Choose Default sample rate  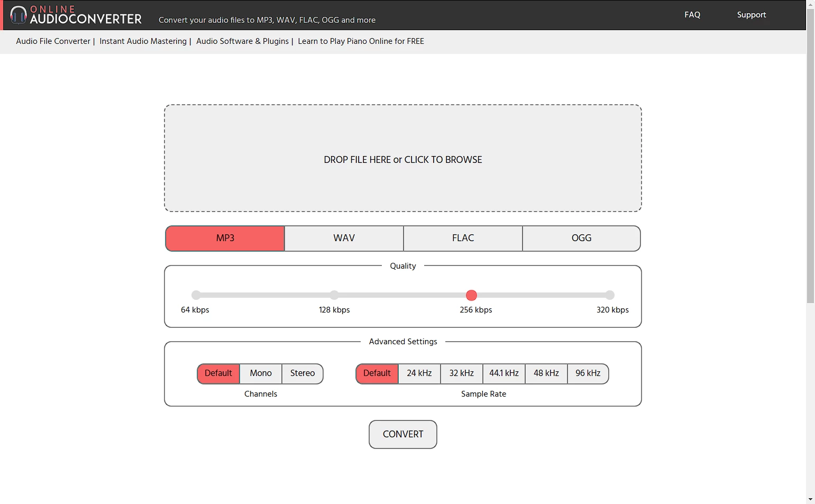pyautogui.click(x=377, y=373)
